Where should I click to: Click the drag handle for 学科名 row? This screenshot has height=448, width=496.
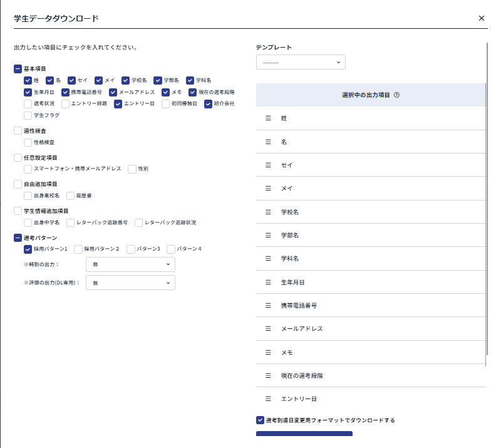[x=268, y=259]
